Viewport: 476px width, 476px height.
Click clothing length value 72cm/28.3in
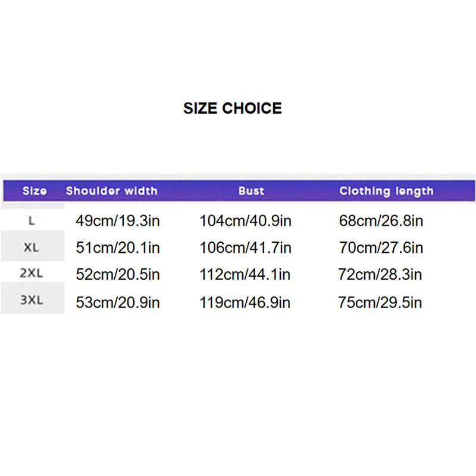(x=381, y=275)
